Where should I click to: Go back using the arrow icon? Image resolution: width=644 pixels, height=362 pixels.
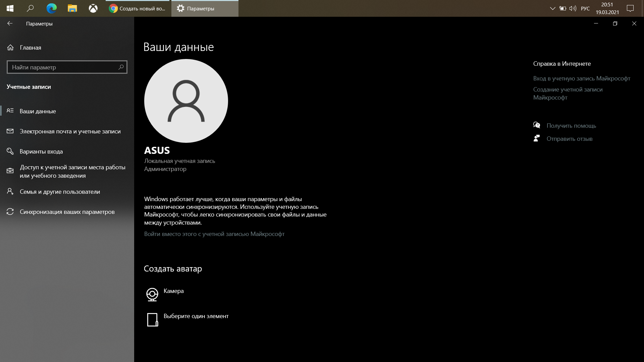pos(10,23)
